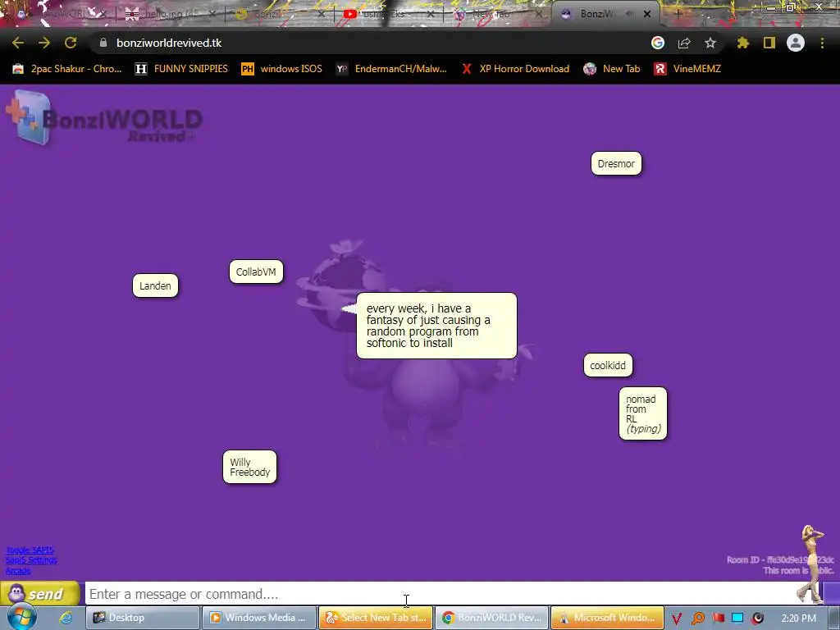Share this page using the share icon
Screen dimensions: 840x630
click(x=684, y=43)
